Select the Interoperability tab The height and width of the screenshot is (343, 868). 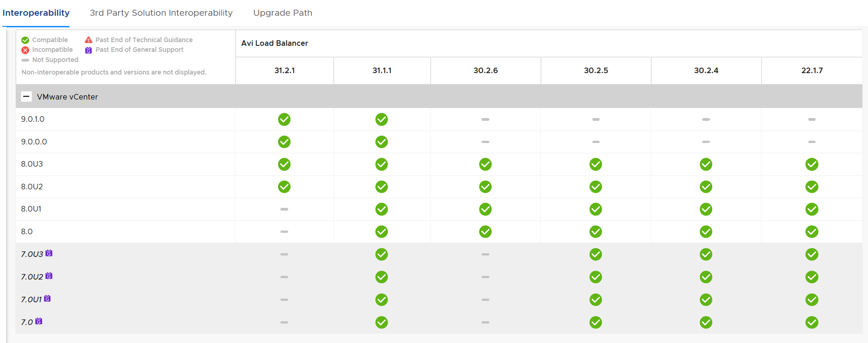pos(36,13)
